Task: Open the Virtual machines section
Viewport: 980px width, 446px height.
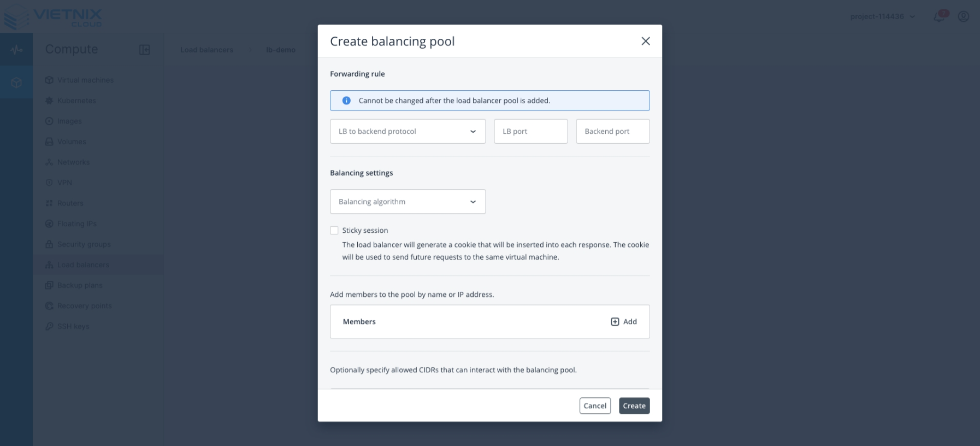Action: coord(85,80)
